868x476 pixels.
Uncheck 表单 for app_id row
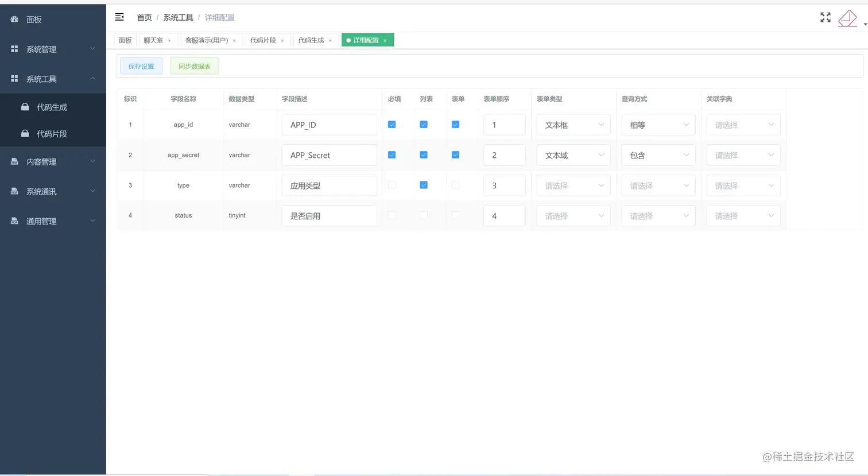[x=455, y=125]
